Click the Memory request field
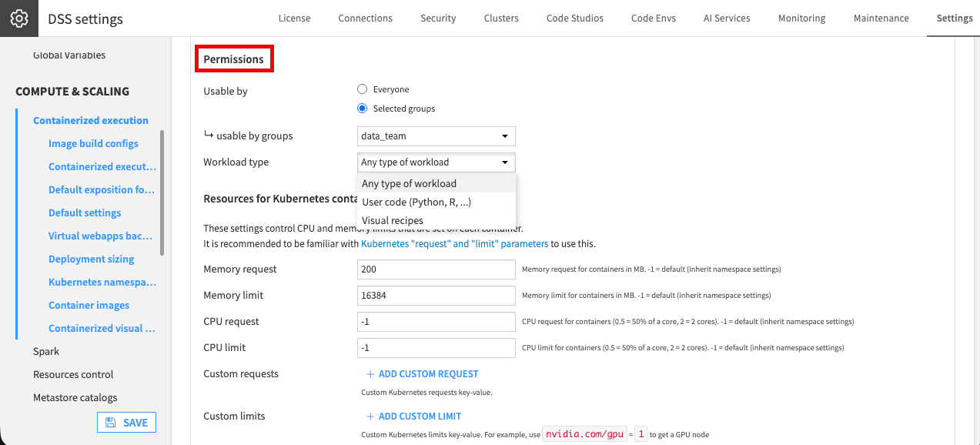The image size is (980, 445). (436, 269)
